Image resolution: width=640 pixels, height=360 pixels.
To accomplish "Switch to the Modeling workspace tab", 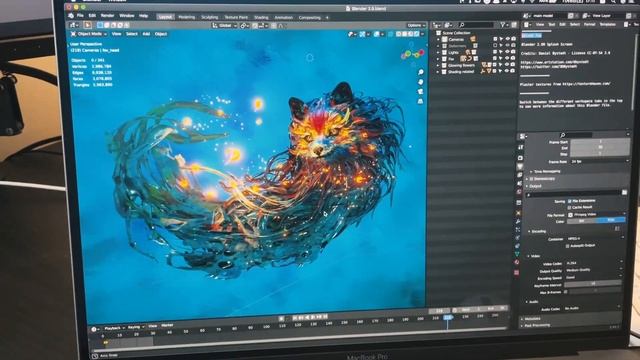I will click(187, 17).
